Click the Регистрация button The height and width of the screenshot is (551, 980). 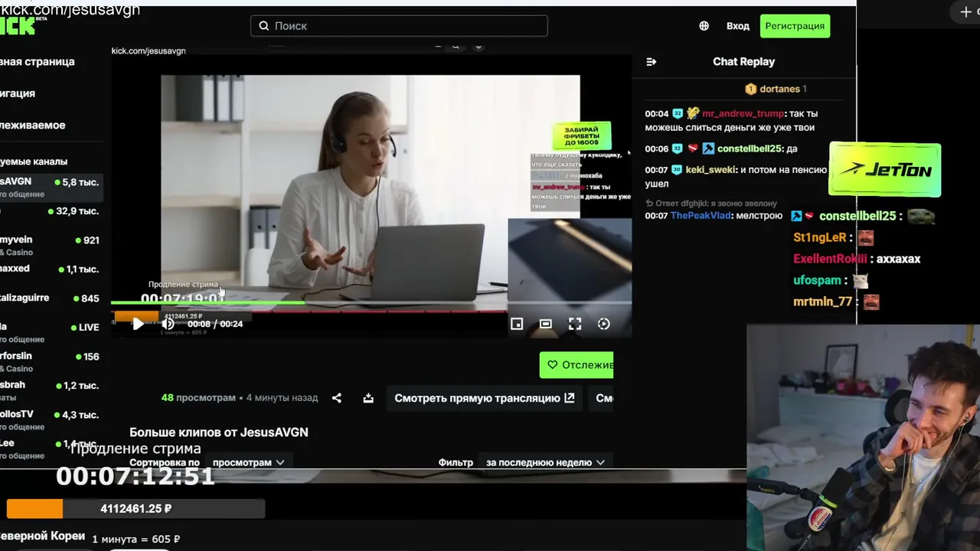point(795,26)
